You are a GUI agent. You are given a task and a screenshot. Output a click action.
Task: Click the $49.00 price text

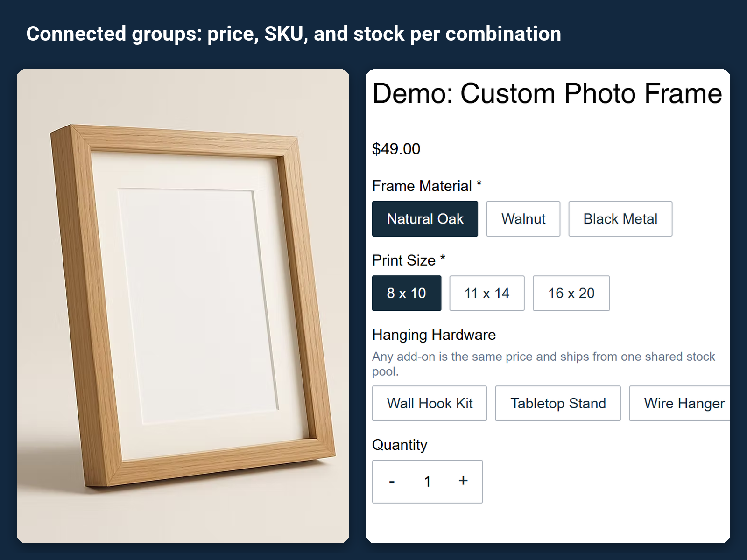point(396,149)
